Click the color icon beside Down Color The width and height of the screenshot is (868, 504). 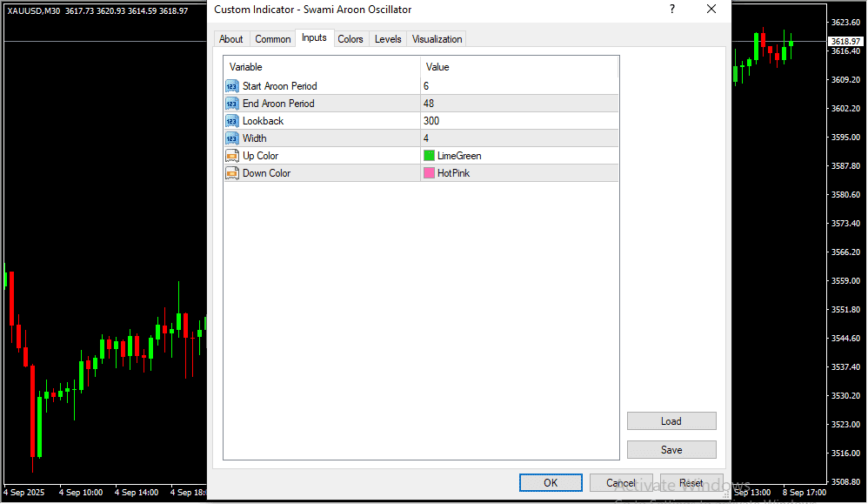point(231,173)
